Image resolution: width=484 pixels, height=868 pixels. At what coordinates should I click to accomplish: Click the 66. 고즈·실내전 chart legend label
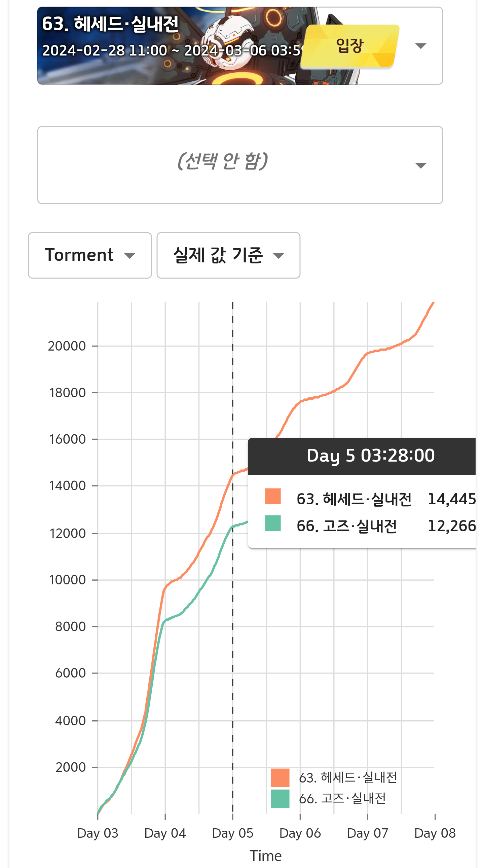pyautogui.click(x=342, y=798)
